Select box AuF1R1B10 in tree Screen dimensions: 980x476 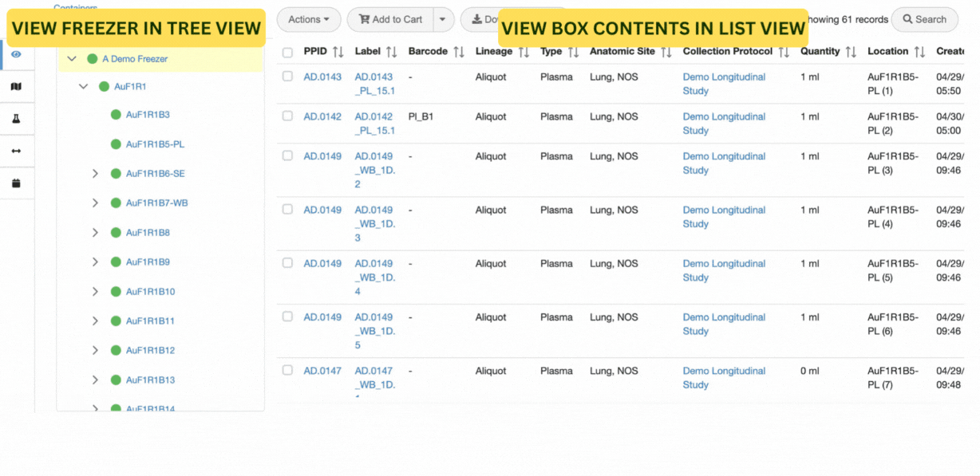pyautogui.click(x=150, y=292)
